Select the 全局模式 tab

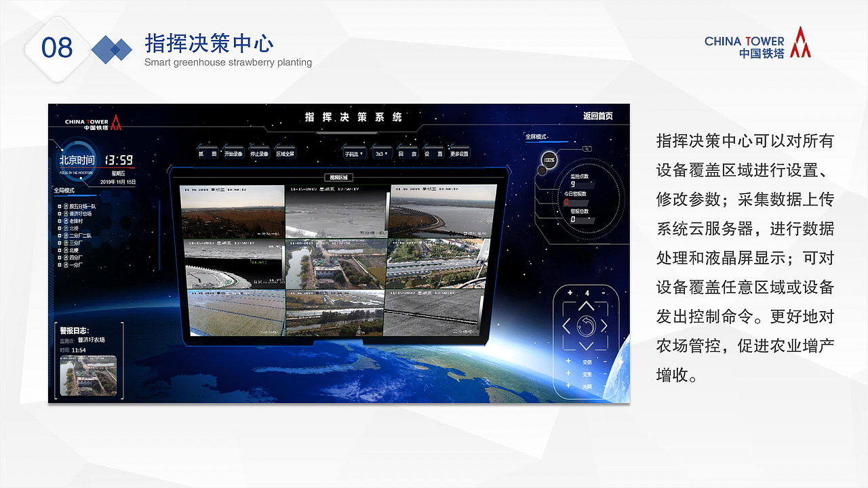tap(64, 191)
